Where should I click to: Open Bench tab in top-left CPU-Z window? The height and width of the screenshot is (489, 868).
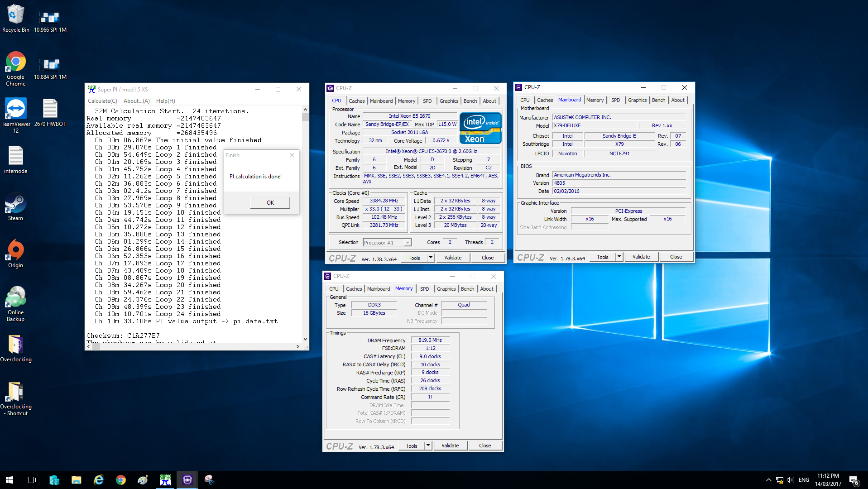(470, 101)
